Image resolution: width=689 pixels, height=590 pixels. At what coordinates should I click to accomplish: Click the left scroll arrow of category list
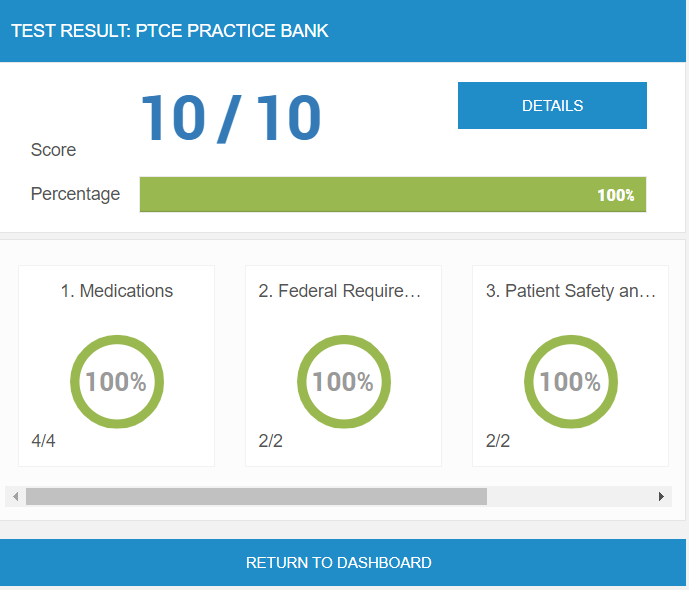15,496
